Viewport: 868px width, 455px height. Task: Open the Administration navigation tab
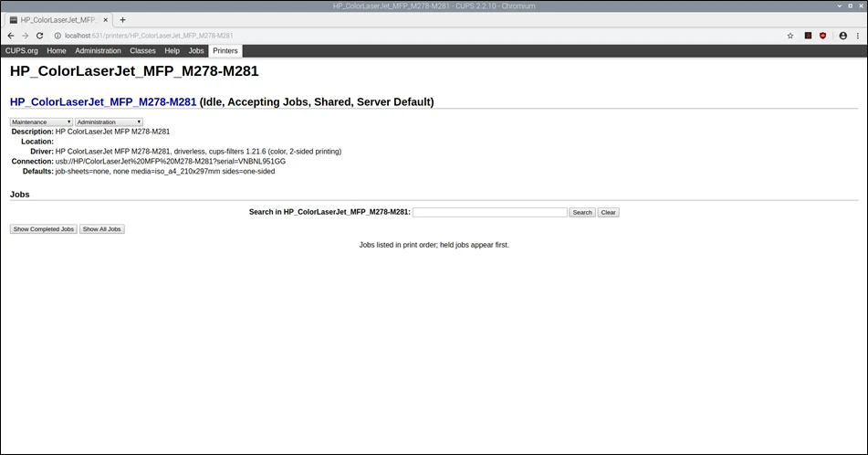(98, 50)
